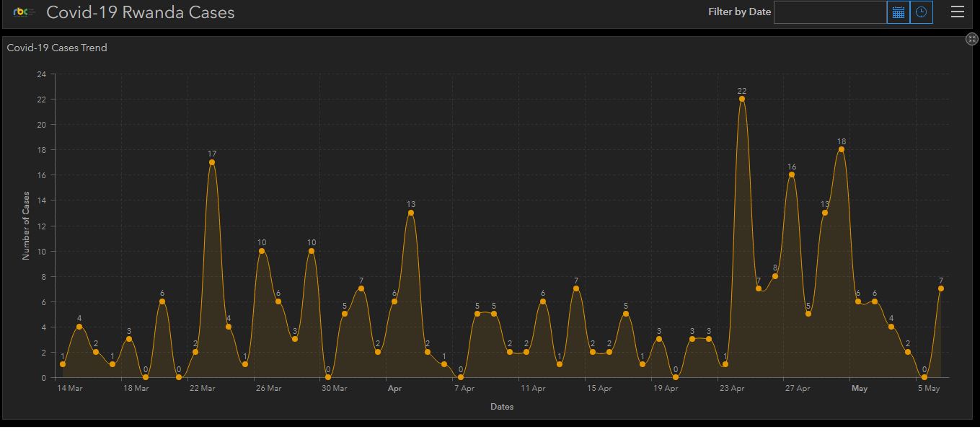Select the final 7-case point after 5 May
This screenshot has height=432, width=980.
tap(940, 288)
